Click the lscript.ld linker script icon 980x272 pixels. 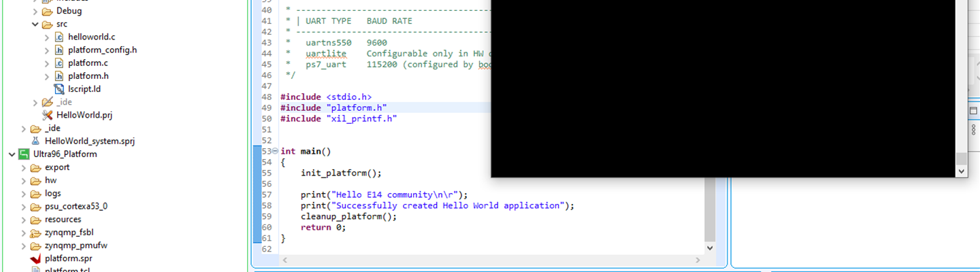[x=59, y=88]
